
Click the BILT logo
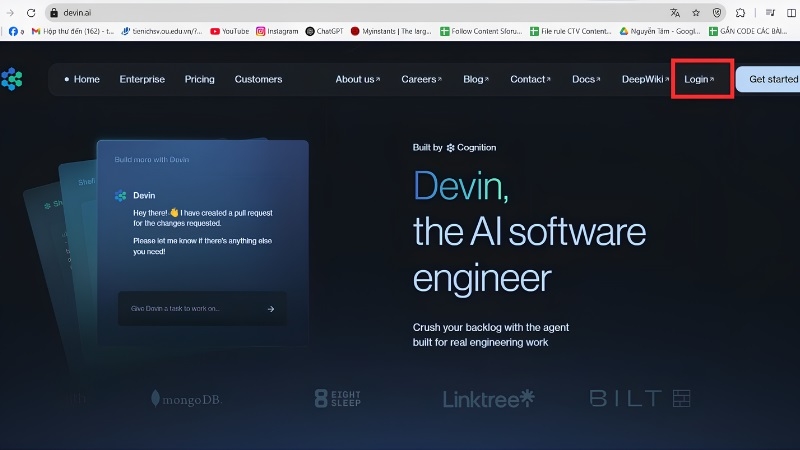pyautogui.click(x=640, y=398)
